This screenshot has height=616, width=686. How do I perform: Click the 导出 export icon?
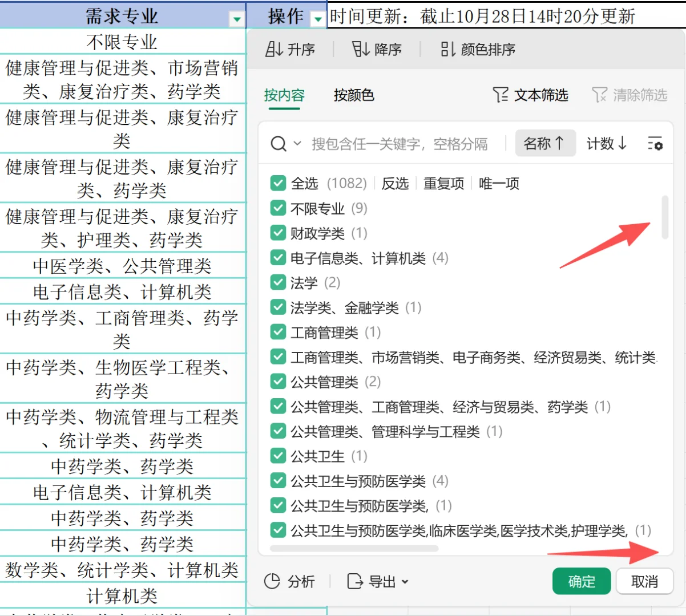[x=355, y=581]
